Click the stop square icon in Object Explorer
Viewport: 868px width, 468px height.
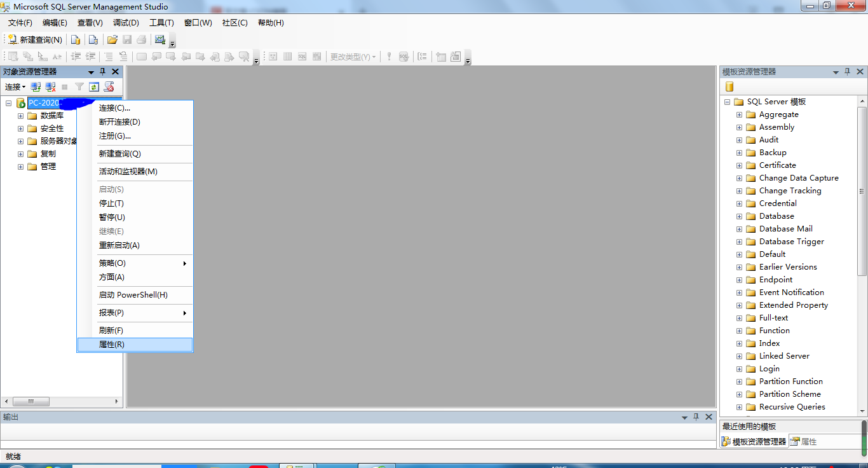click(65, 86)
